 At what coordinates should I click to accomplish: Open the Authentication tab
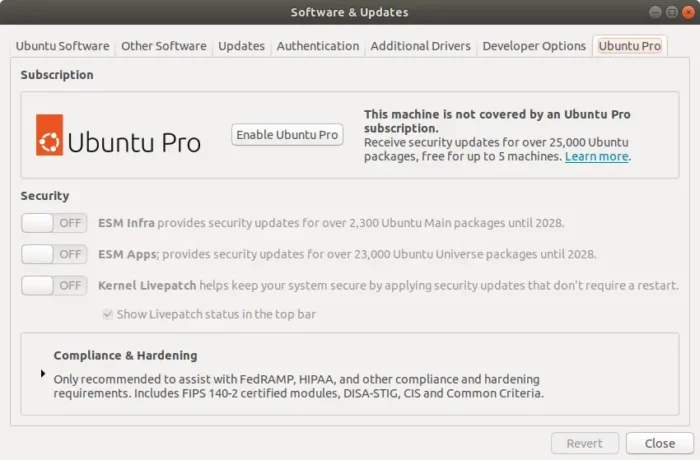point(318,46)
